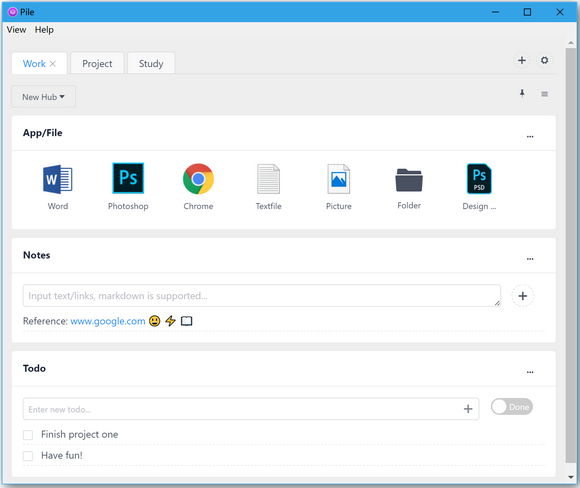Open the Notes section options menu
Viewport: 580px width, 488px height.
[530, 259]
